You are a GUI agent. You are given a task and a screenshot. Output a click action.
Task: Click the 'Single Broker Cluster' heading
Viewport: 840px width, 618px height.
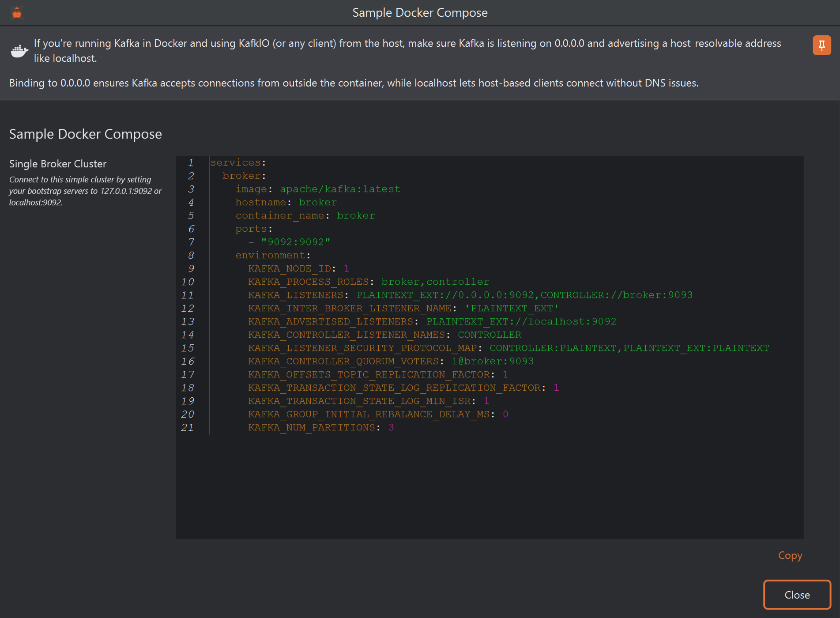pyautogui.click(x=58, y=164)
